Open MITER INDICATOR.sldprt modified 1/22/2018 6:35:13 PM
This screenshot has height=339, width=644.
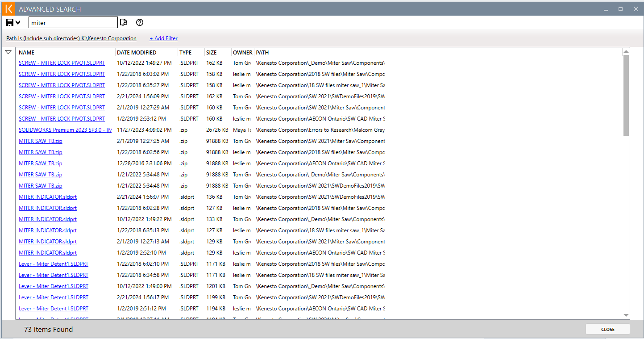point(48,230)
